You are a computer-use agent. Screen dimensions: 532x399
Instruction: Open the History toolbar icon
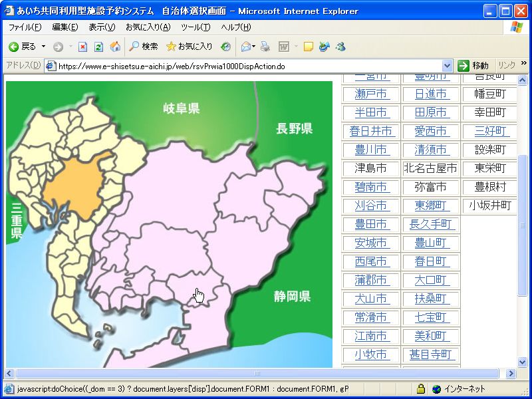coord(226,47)
